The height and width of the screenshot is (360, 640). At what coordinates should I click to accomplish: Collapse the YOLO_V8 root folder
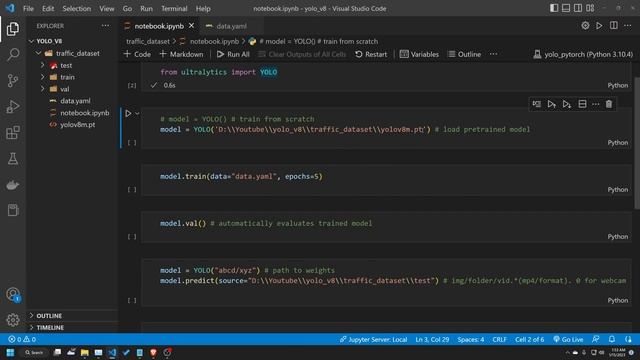32,41
